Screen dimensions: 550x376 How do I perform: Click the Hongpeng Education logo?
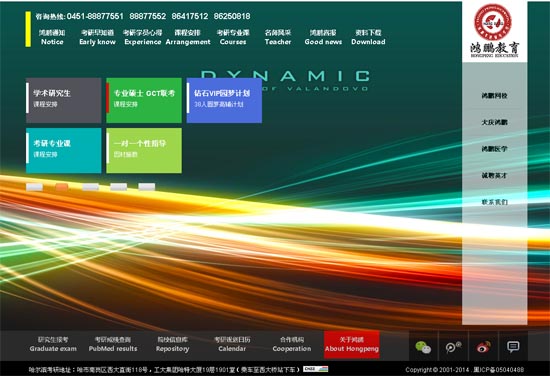(x=494, y=32)
